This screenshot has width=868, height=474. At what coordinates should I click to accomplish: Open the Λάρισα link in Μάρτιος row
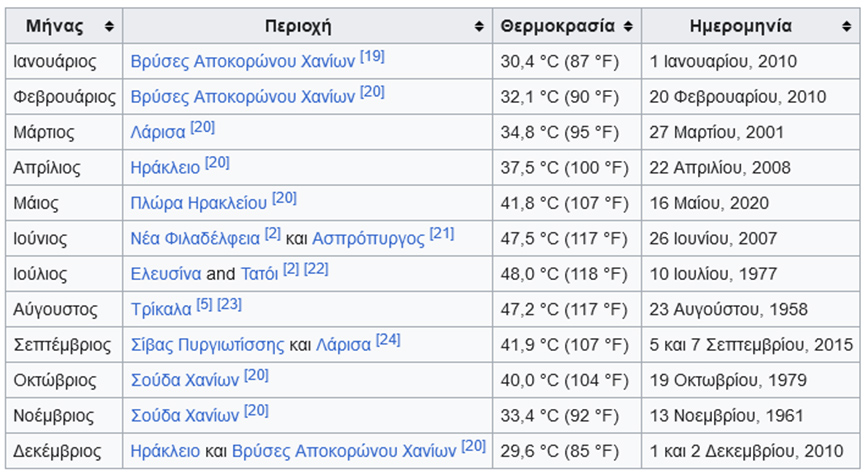[157, 132]
